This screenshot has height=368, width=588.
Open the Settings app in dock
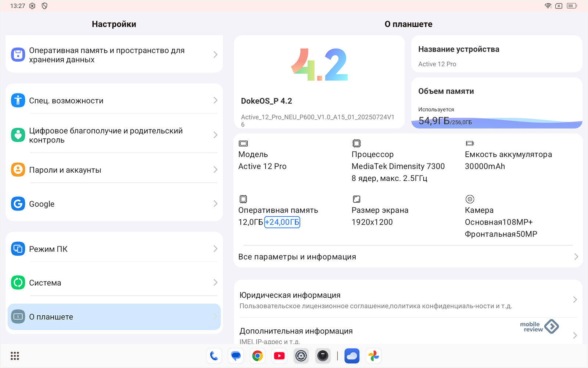tap(301, 356)
